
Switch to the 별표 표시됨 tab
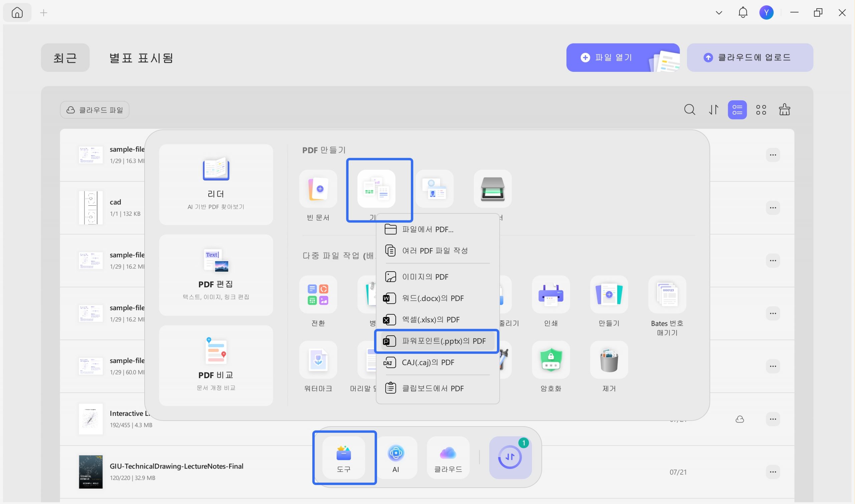point(141,58)
